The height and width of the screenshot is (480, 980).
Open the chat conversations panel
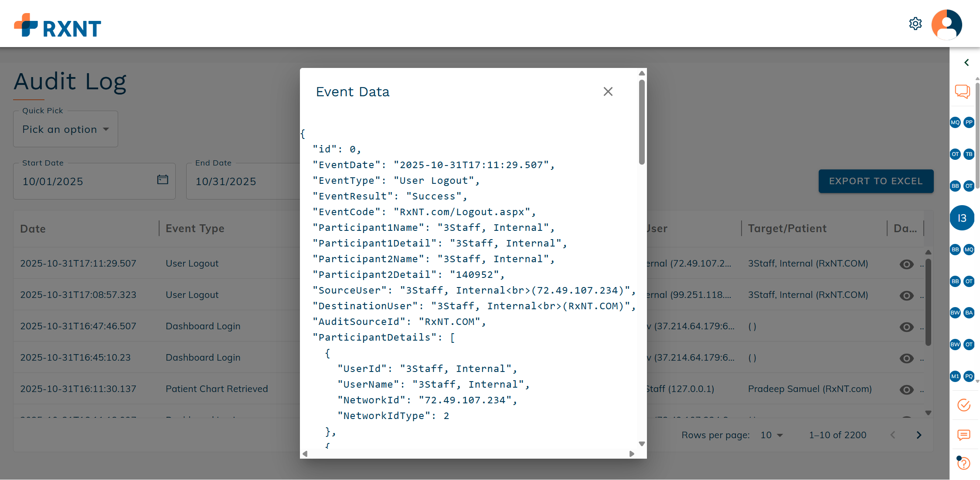962,92
